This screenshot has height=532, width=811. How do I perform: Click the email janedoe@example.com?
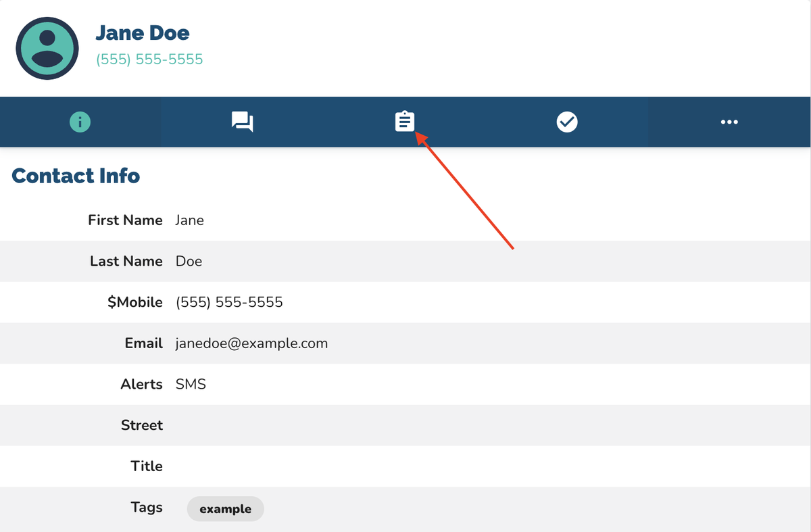251,343
